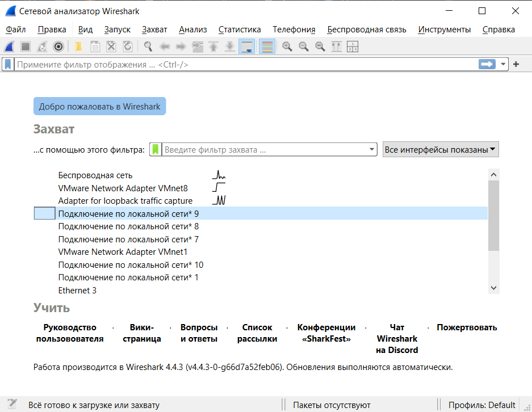Image resolution: width=532 pixels, height=412 pixels.
Task: Click the zoom in toolbar icon
Action: (287, 47)
